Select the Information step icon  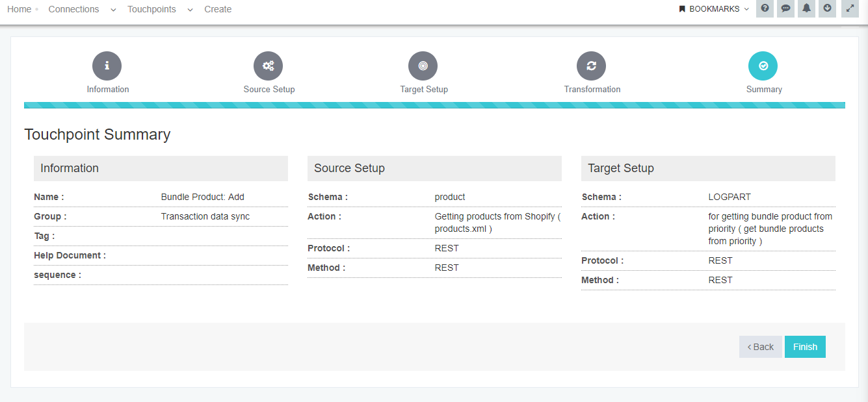tap(107, 66)
